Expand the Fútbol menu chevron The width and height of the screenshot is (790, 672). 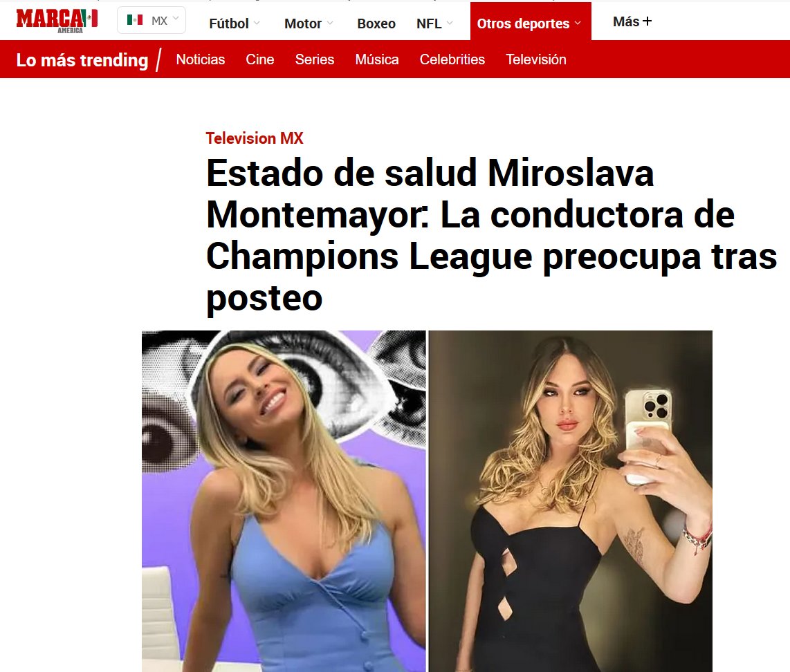tap(257, 23)
